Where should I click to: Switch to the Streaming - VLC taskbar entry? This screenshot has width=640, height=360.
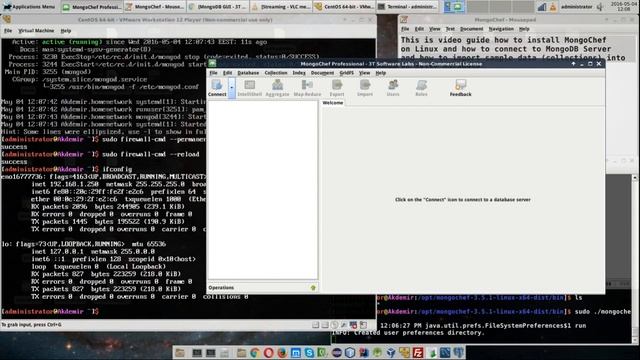(280, 7)
